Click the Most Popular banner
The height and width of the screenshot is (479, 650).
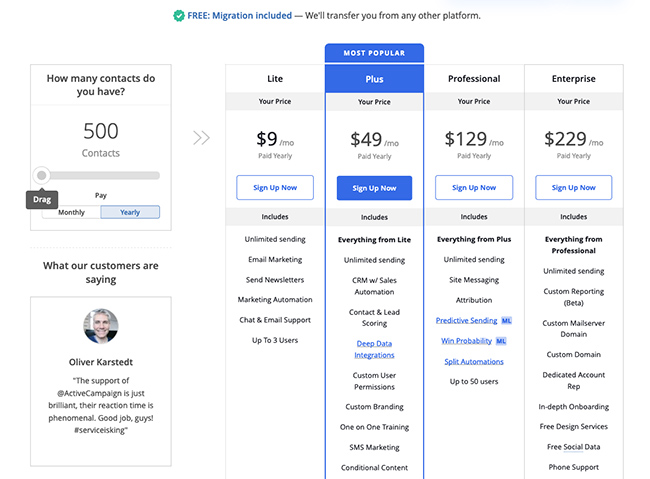point(374,53)
